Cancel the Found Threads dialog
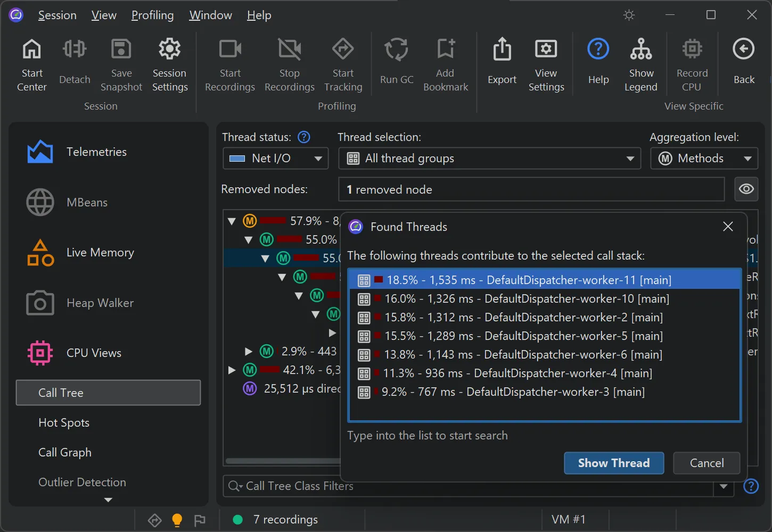The width and height of the screenshot is (772, 532). pyautogui.click(x=706, y=463)
